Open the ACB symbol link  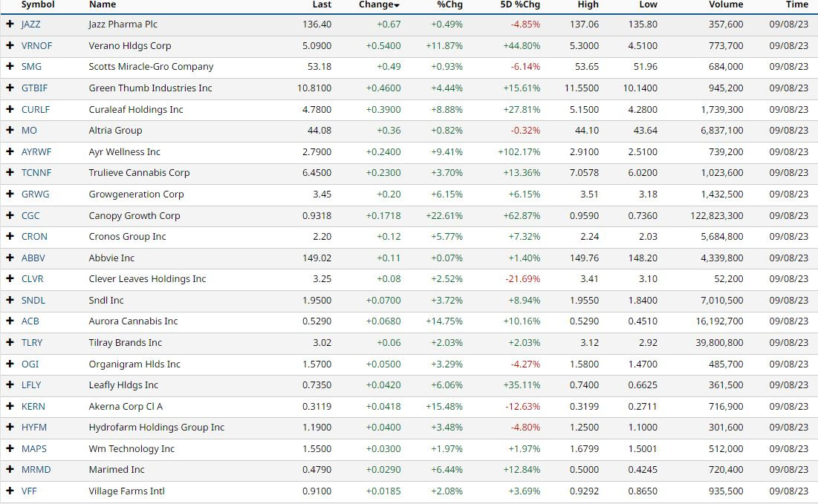[30, 321]
